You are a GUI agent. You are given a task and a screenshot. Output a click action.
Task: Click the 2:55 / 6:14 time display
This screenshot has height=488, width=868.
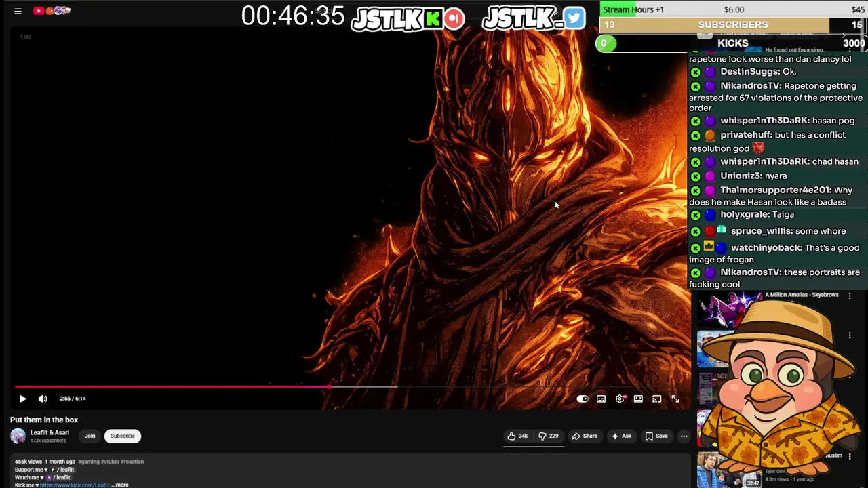(73, 399)
